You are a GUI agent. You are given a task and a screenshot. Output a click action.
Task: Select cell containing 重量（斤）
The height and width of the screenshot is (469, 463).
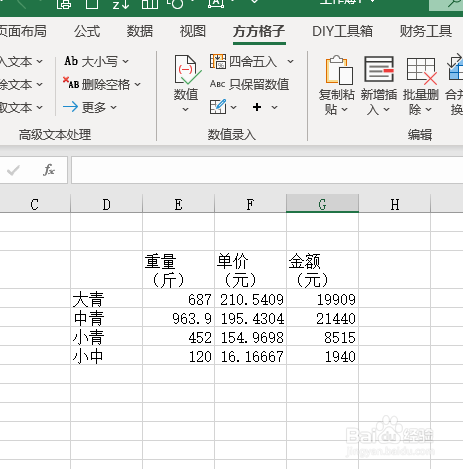[178, 269]
